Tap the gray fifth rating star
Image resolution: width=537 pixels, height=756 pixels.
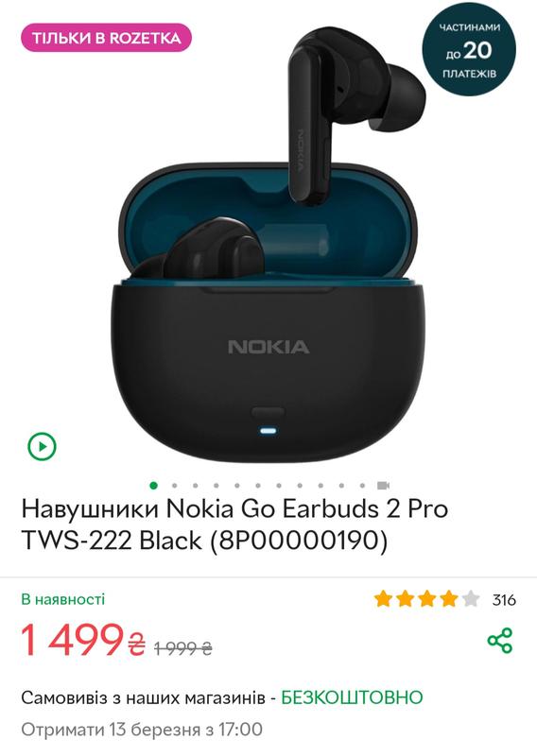coord(471,599)
